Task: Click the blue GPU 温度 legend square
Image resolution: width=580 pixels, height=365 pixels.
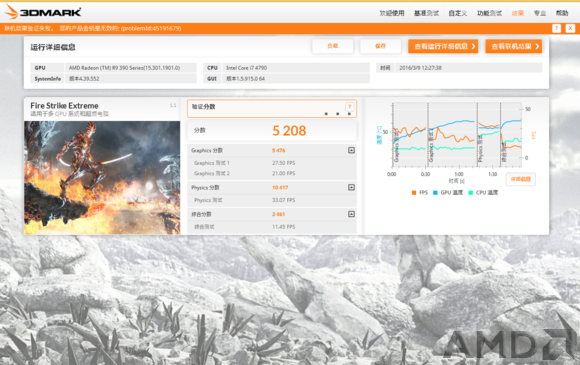Action: coord(435,193)
